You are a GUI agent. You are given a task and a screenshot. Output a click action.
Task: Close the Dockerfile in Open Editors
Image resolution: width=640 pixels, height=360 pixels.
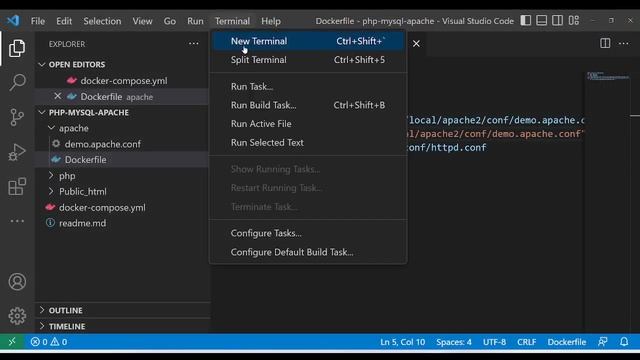click(58, 96)
